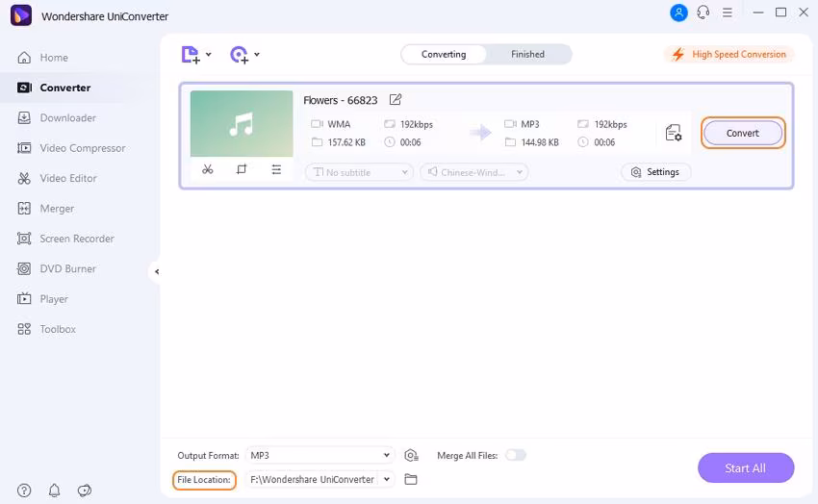Click the rename pencil icon beside Flowers - 66823

click(395, 99)
